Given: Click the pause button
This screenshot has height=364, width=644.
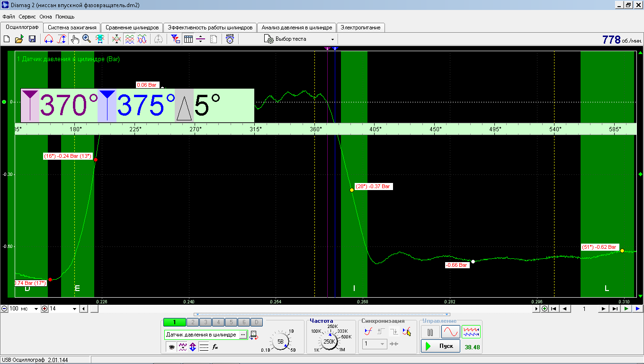Looking at the screenshot, I should click(430, 332).
